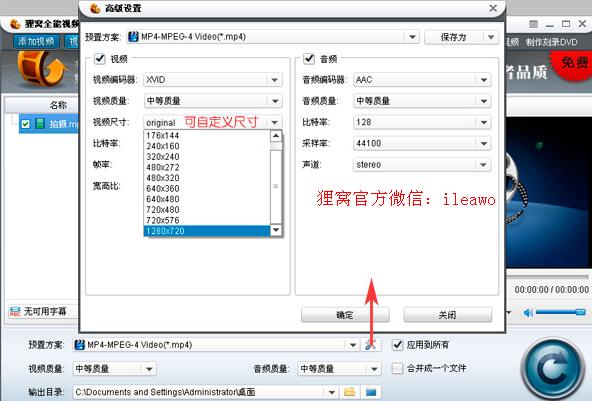Click the video file icon in list
The height and width of the screenshot is (401, 592).
40,123
